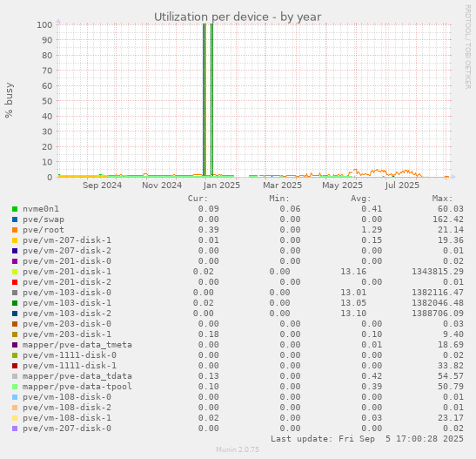The height and width of the screenshot is (459, 476).
Task: Select the pve/vm-207-disk-0 legend label
Action: [67, 429]
